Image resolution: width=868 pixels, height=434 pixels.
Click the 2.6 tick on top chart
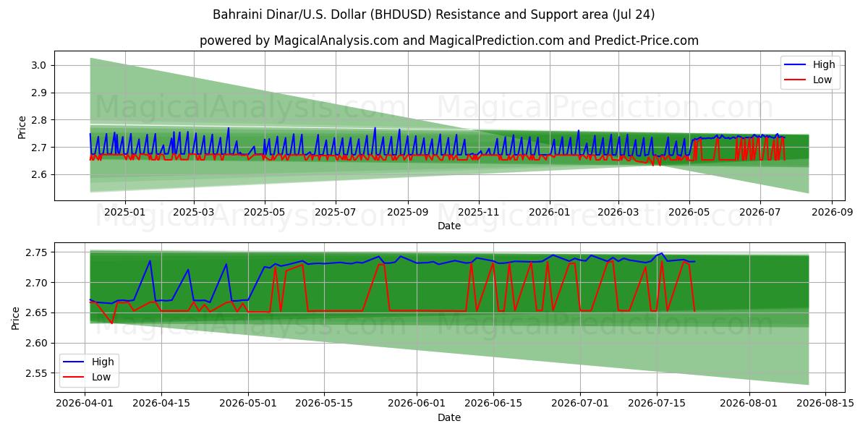[41, 174]
